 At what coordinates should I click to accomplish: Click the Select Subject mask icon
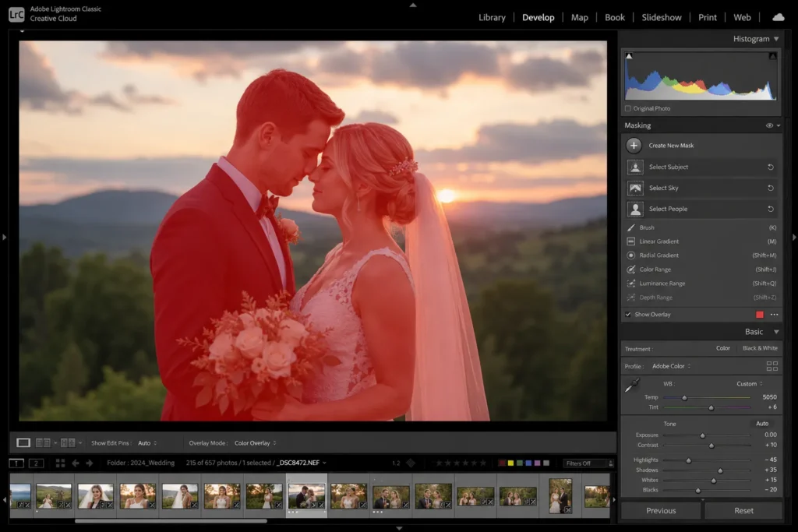(635, 167)
